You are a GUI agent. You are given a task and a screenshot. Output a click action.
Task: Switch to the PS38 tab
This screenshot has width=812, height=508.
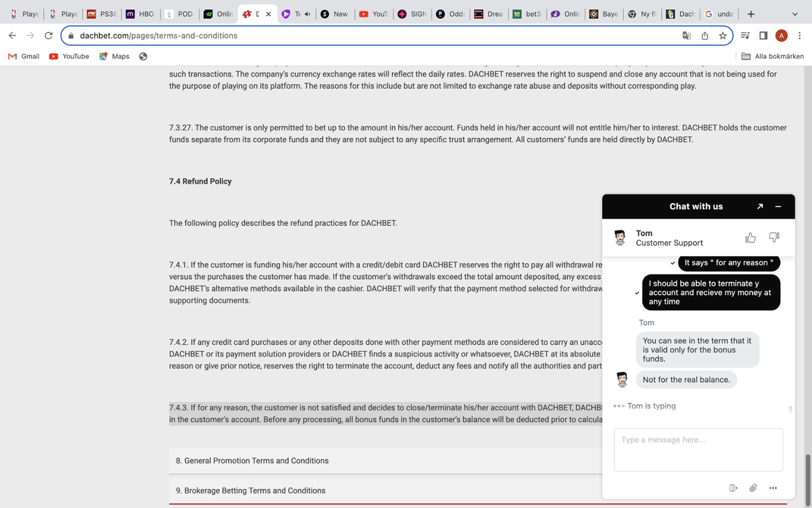click(x=102, y=14)
